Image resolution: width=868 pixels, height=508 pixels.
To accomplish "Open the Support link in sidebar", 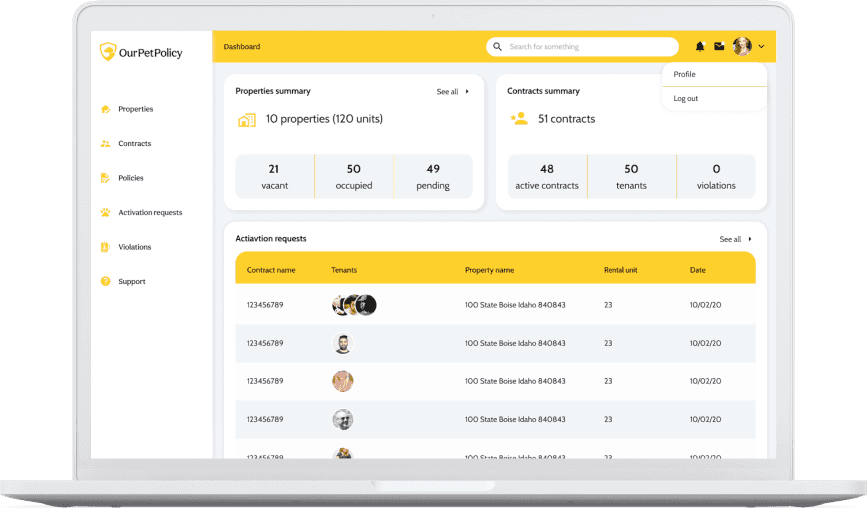I will [132, 281].
